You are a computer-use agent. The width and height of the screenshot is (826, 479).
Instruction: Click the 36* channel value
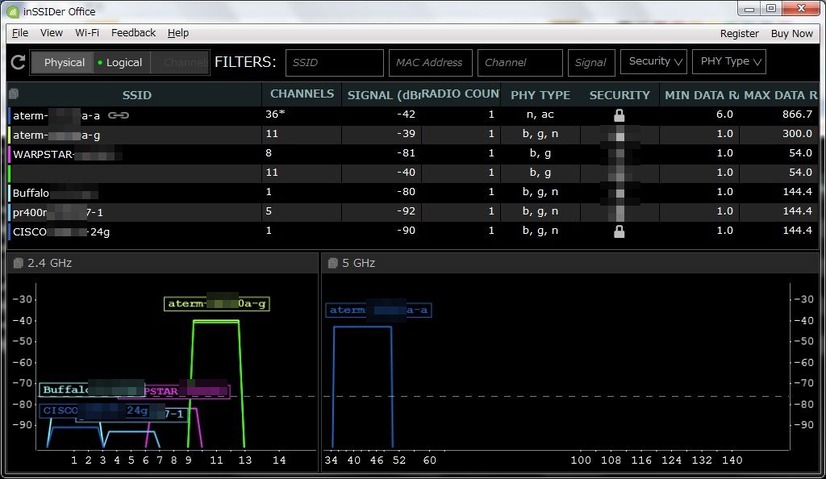coord(276,114)
